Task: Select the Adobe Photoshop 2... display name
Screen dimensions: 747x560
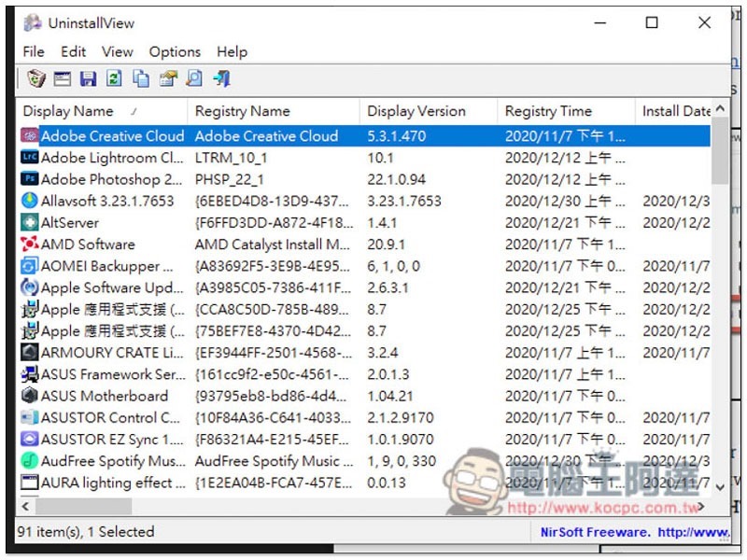Action: pos(111,179)
